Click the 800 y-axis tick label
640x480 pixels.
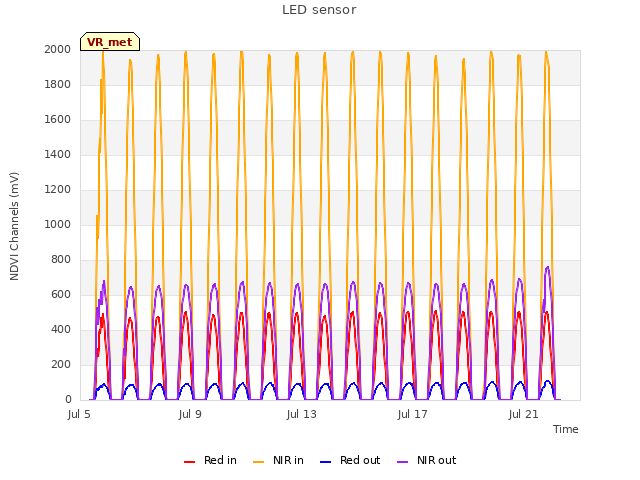click(x=61, y=260)
